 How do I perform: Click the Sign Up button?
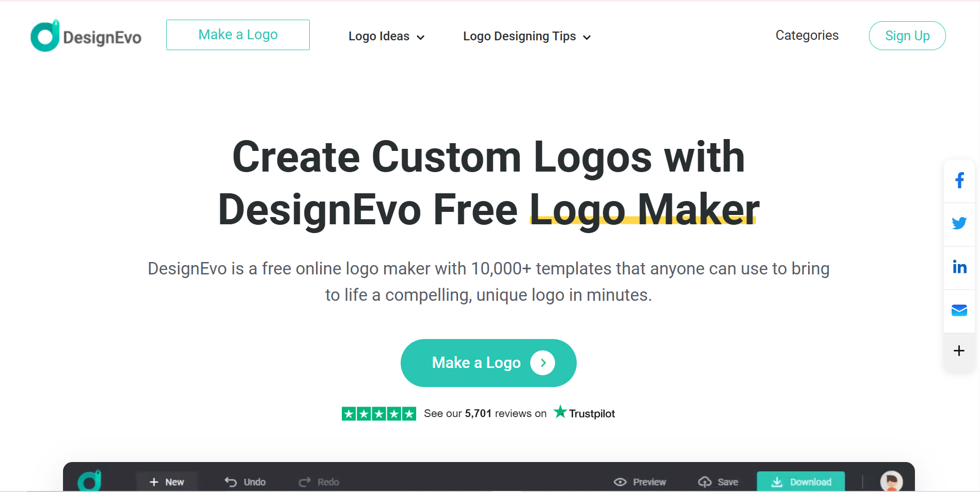907,36
